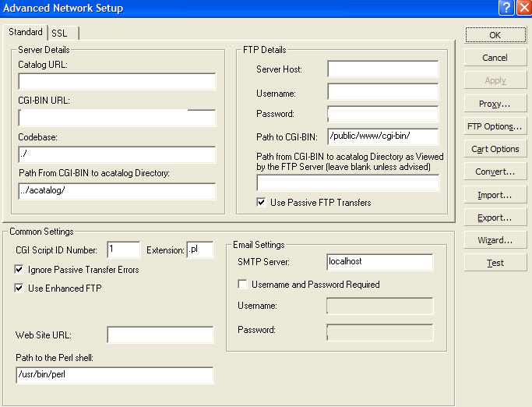Run the network Test button
This screenshot has height=407, width=532.
pos(495,263)
